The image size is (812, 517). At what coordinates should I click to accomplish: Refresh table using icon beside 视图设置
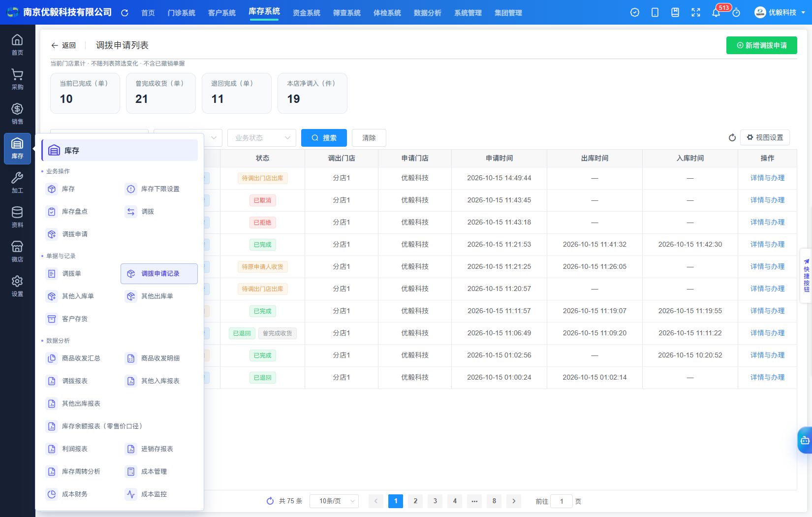click(x=732, y=138)
